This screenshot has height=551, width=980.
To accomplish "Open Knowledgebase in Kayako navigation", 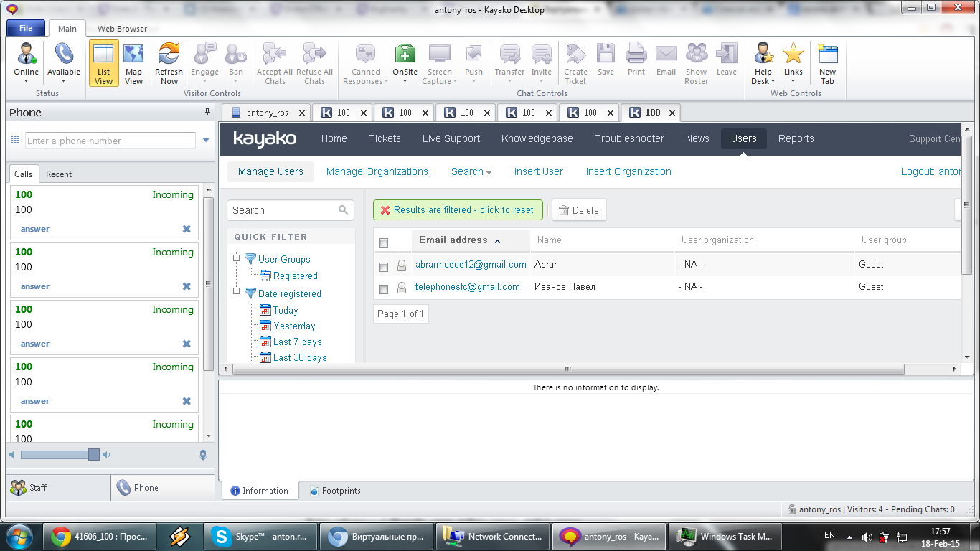I will point(537,138).
